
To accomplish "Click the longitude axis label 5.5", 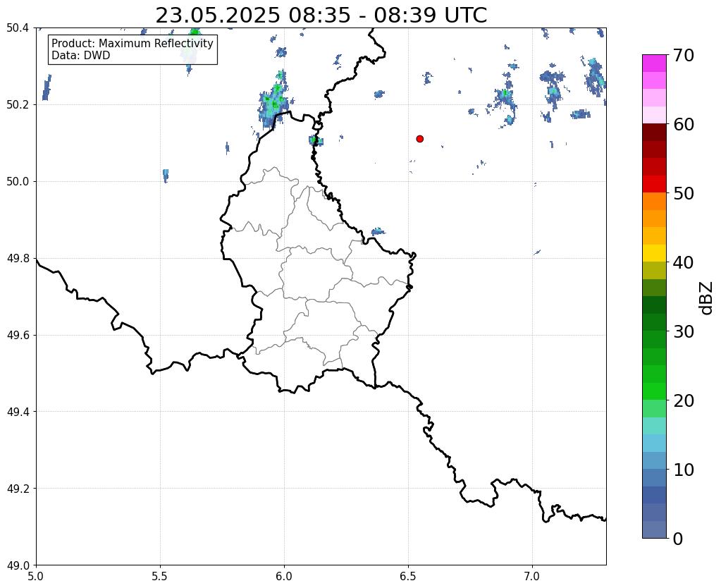I will tap(160, 576).
